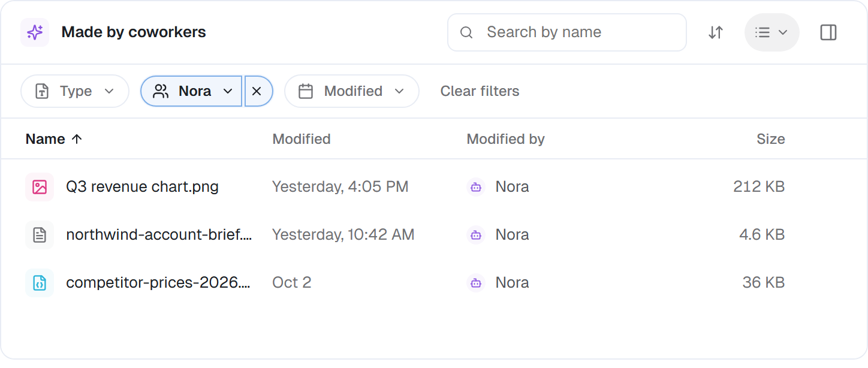Image resolution: width=868 pixels, height=368 pixels.
Task: Sort by the Modified by column header
Action: click(506, 139)
